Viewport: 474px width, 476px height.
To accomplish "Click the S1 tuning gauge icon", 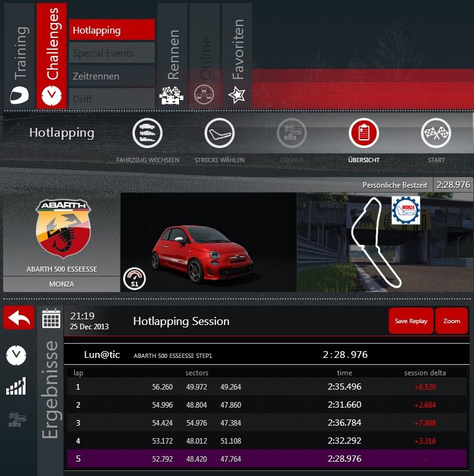I will [x=134, y=278].
